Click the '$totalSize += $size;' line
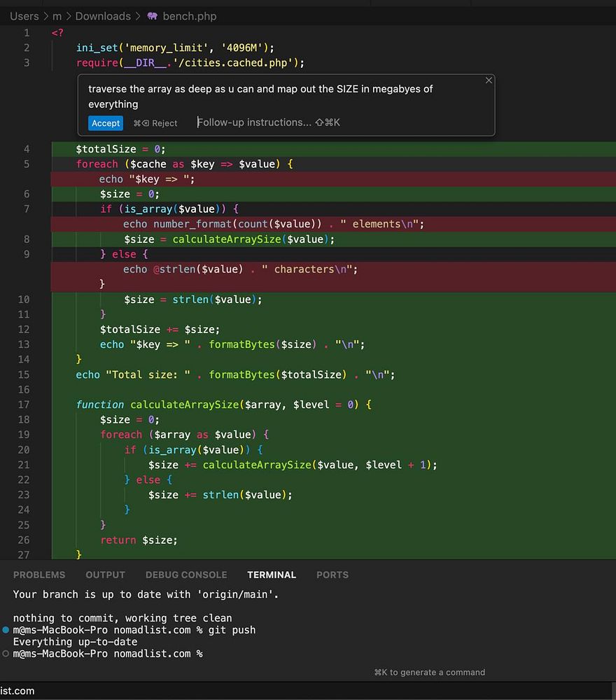 [x=160, y=330]
